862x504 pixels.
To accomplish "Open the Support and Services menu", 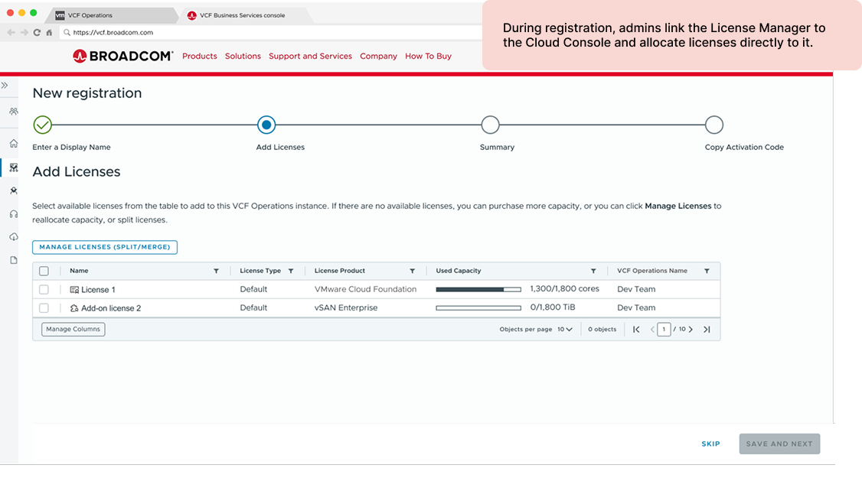I will tap(310, 56).
